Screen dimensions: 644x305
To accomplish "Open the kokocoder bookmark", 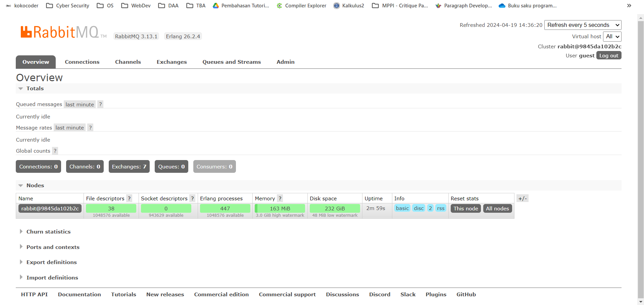I will point(22,6).
